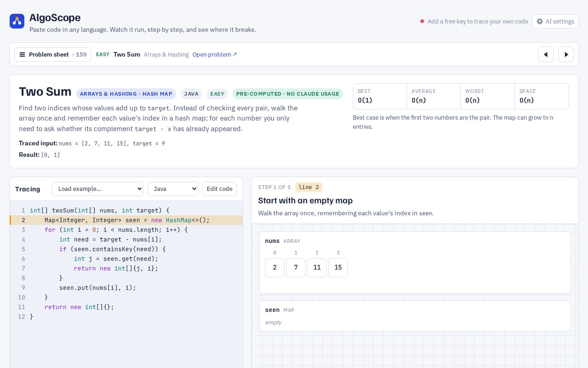
Task: Select code line 2 HashMap declaration
Action: [126, 220]
